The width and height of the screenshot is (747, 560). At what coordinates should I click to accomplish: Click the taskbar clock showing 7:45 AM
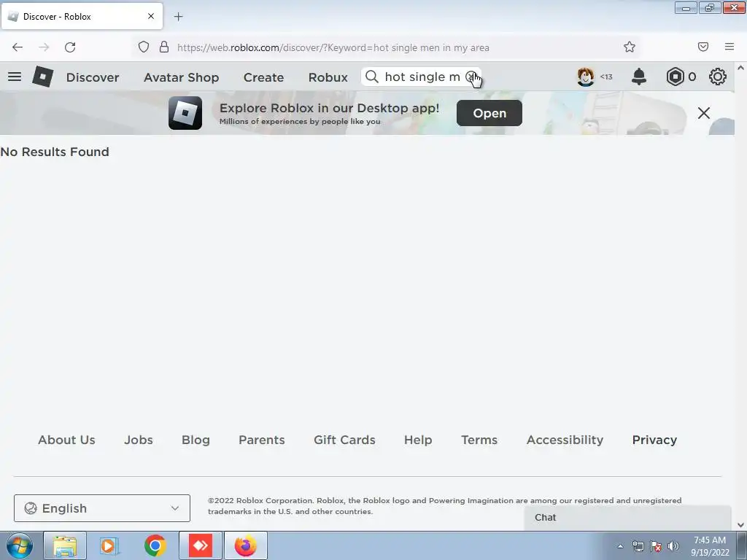710,546
